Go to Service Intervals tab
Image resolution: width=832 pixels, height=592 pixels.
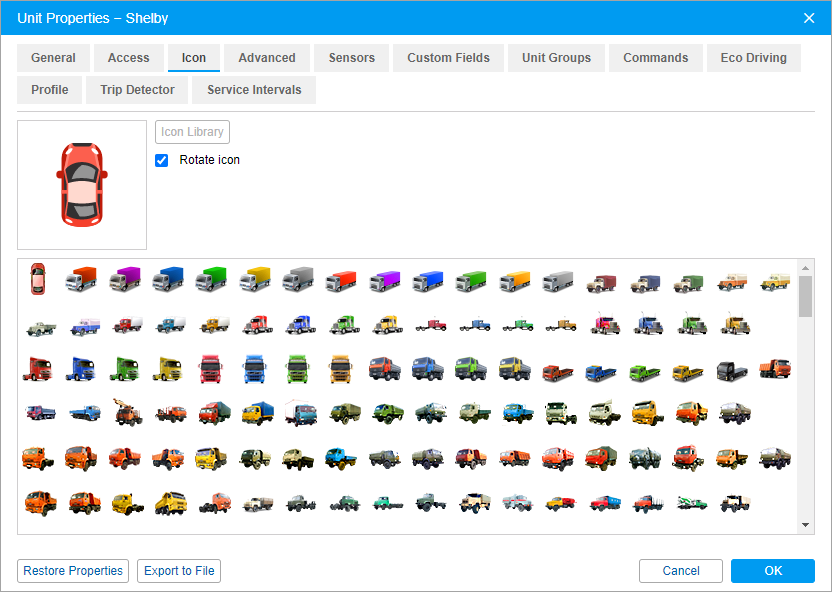[254, 90]
